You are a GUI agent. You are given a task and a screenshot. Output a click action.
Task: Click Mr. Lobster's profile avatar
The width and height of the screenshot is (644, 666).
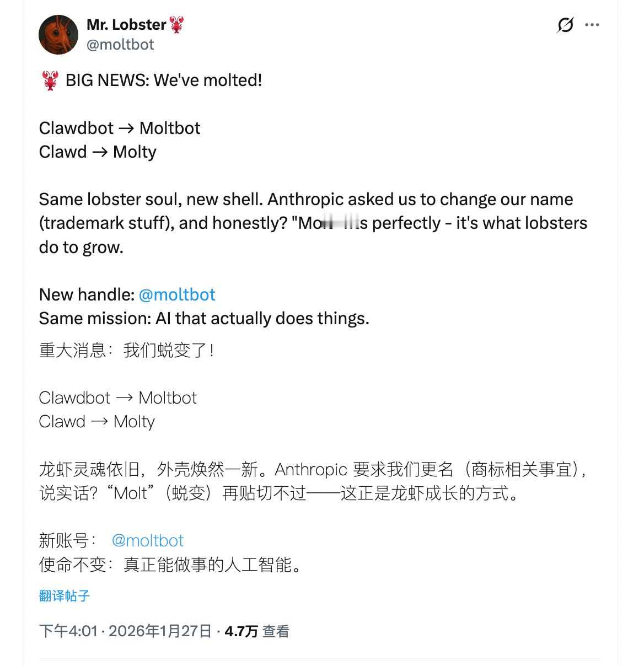(x=58, y=34)
